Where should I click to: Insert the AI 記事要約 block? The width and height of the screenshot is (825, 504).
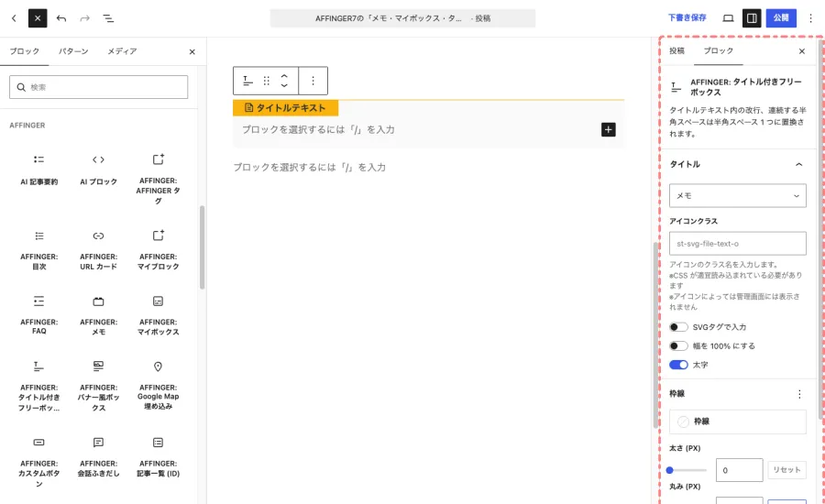pyautogui.click(x=38, y=170)
